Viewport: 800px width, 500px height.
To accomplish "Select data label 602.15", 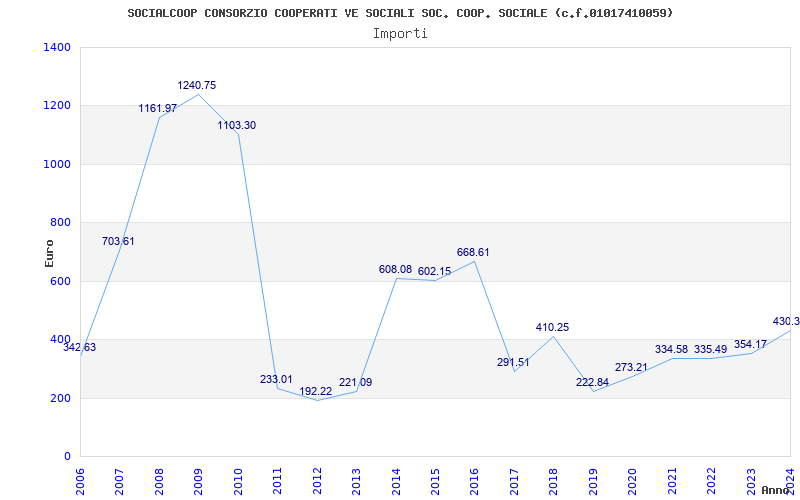I will pyautogui.click(x=434, y=271).
